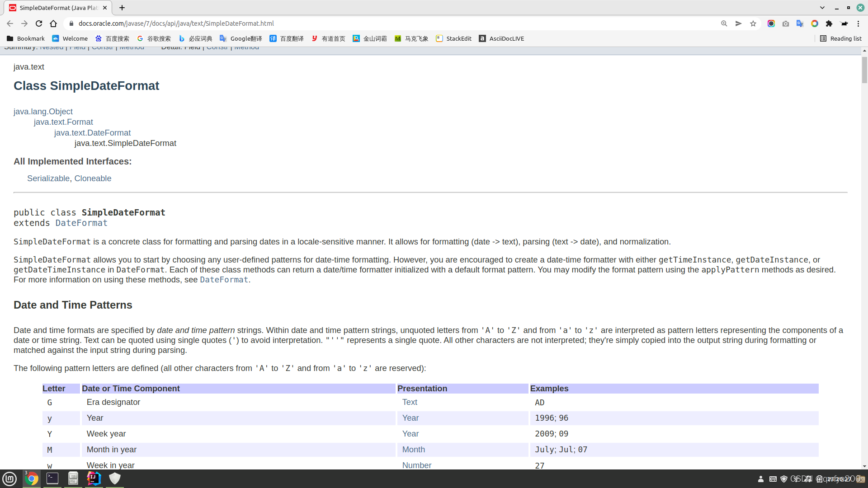Expand the browser tab list dropdown arrow
This screenshot has width=868, height=488.
pyautogui.click(x=821, y=7)
